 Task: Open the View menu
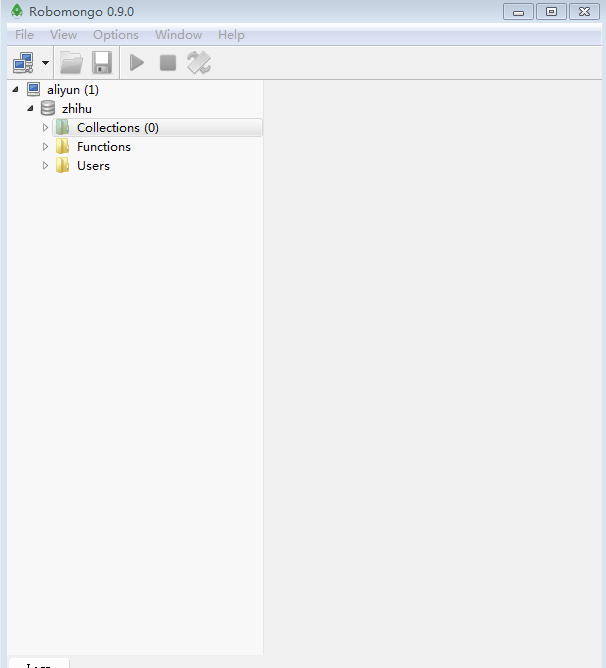click(63, 35)
